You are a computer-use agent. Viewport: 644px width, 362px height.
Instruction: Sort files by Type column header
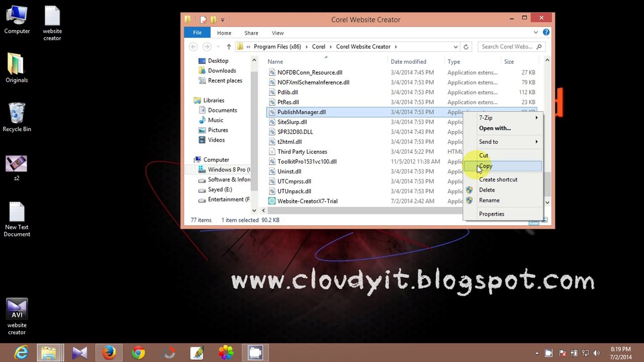click(x=473, y=62)
